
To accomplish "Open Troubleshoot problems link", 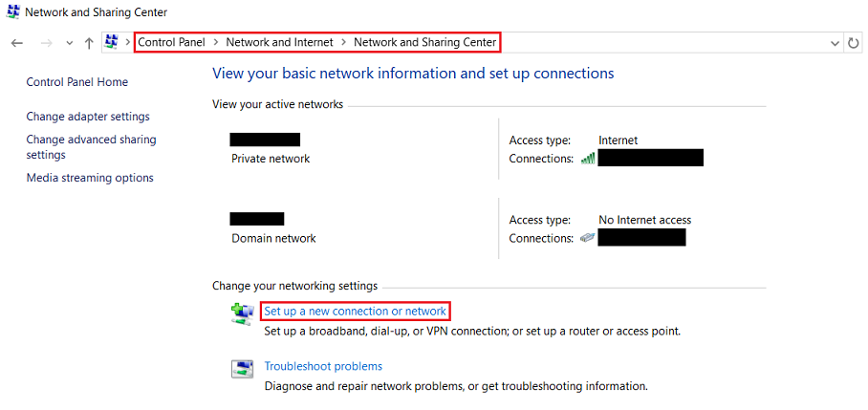I will pyautogui.click(x=323, y=366).
